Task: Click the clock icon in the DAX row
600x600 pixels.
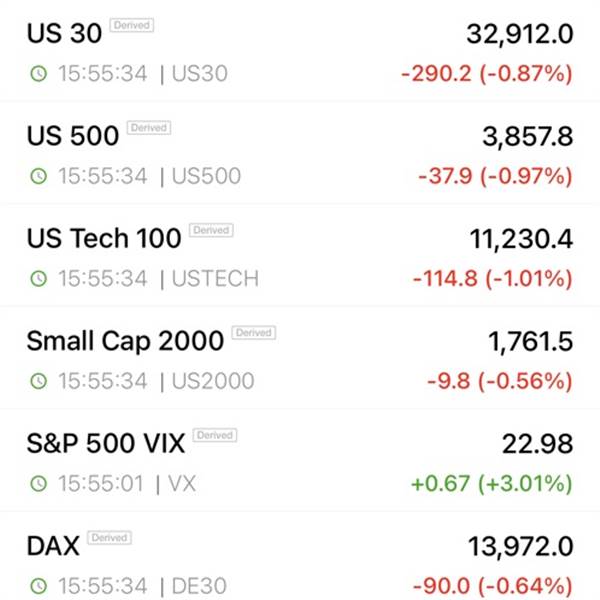Action: [x=38, y=585]
